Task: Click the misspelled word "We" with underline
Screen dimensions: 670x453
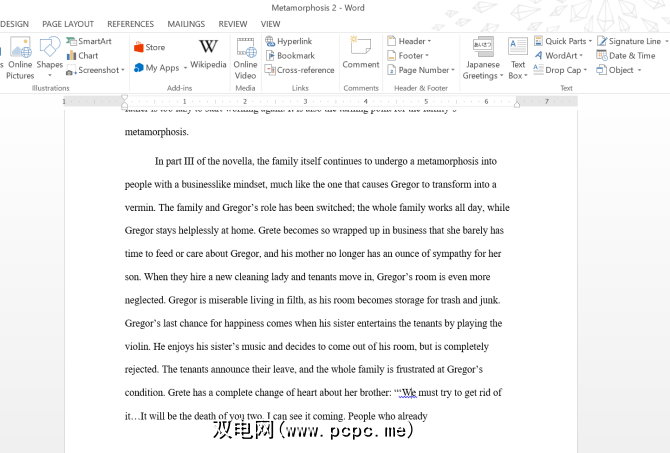Action: 408,392
